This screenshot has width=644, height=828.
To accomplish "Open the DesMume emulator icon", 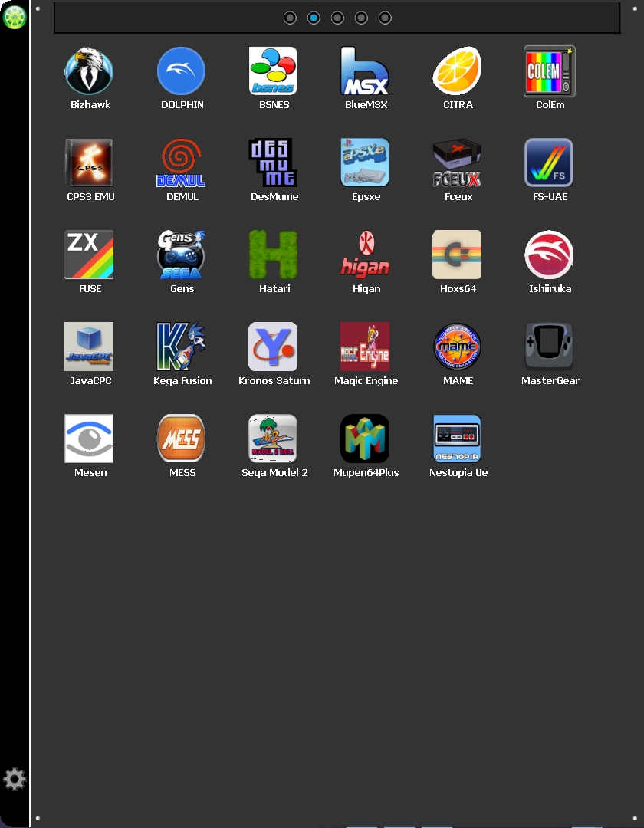I will tap(274, 163).
